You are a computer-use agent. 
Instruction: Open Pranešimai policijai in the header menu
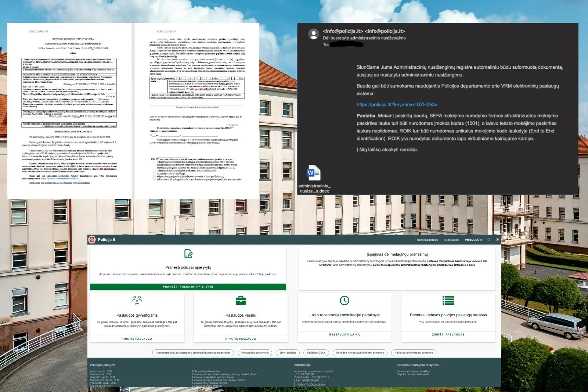pos(426,240)
